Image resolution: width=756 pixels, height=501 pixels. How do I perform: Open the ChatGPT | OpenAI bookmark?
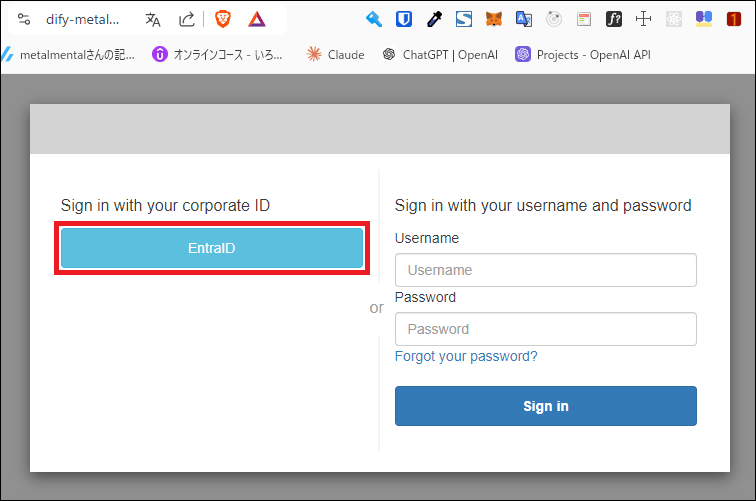coord(440,54)
